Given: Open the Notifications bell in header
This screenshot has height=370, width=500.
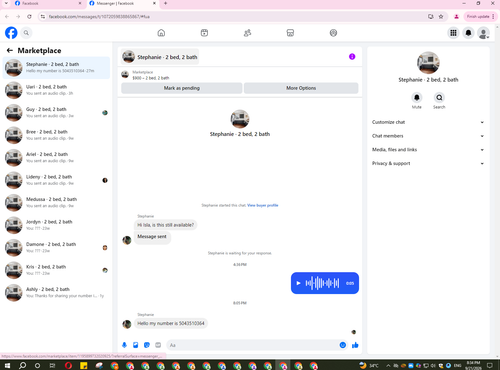Looking at the screenshot, I should pyautogui.click(x=468, y=33).
